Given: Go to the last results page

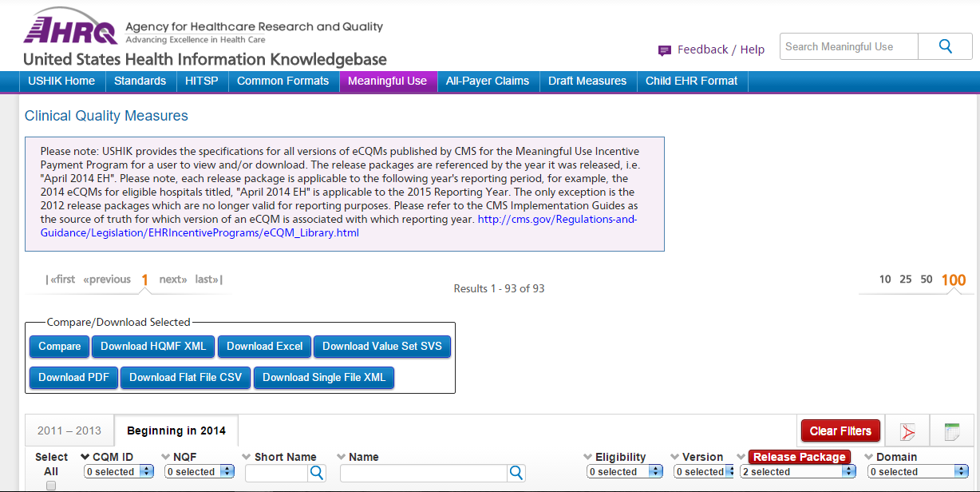Looking at the screenshot, I should coord(209,280).
